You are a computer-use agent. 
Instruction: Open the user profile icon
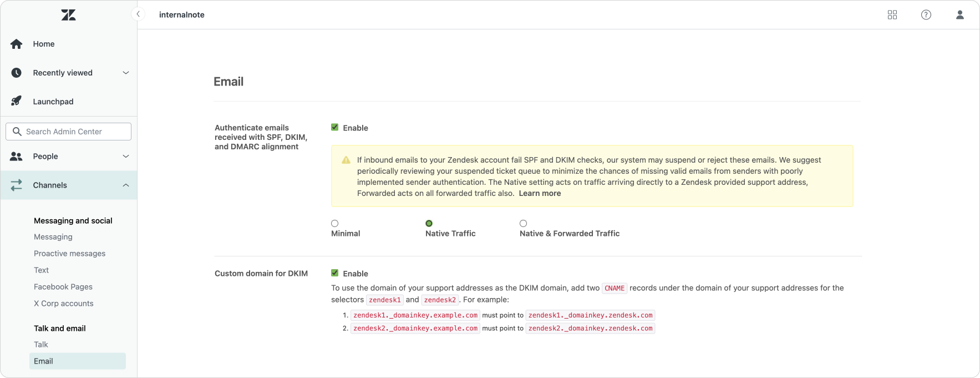tap(959, 15)
